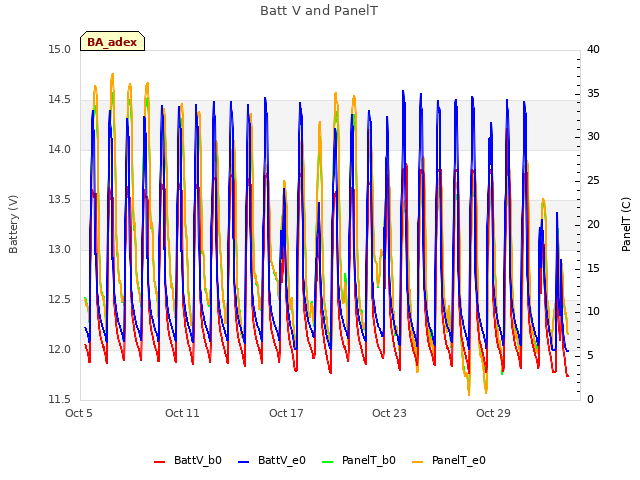Viewport: 640px width, 480px height.
Task: Click the 12.5 battery axis value
Action: click(x=60, y=300)
